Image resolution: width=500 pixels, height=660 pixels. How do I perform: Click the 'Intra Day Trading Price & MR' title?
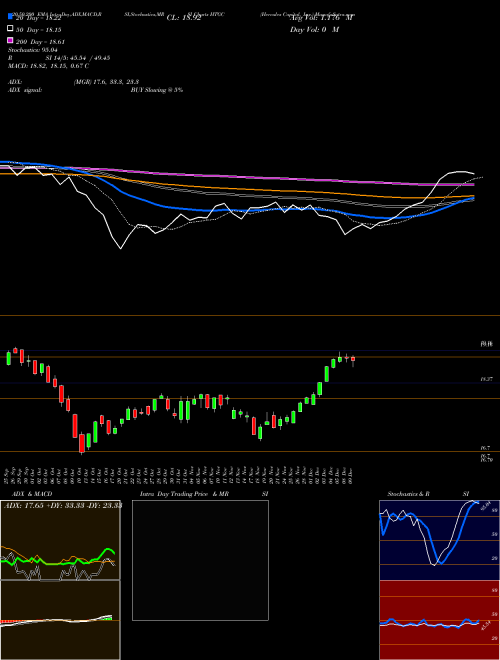coord(184,494)
